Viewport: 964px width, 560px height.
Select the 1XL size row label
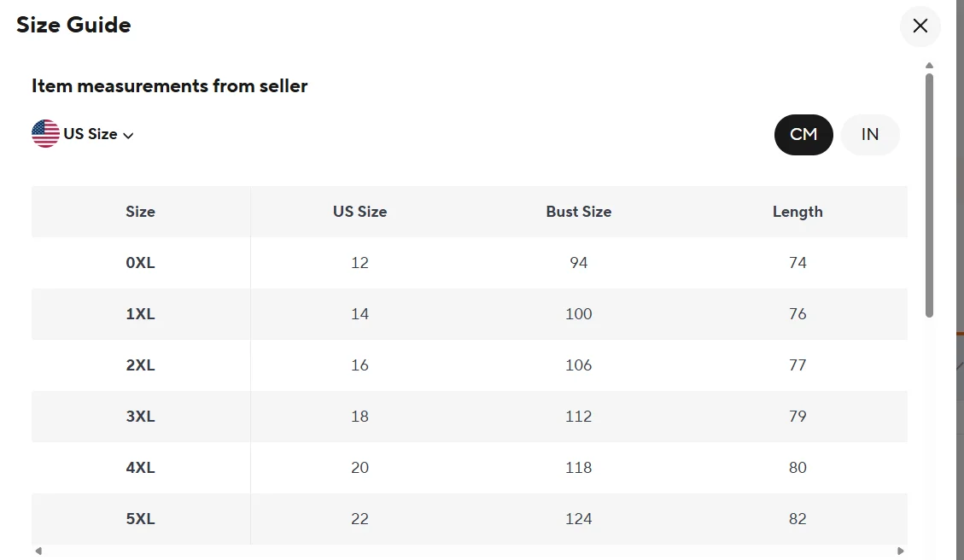(140, 314)
